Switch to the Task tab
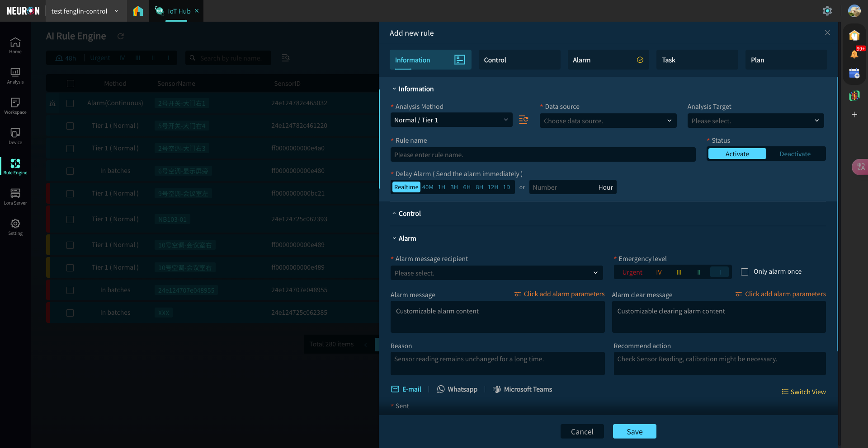Image resolution: width=868 pixels, height=448 pixels. click(x=697, y=60)
